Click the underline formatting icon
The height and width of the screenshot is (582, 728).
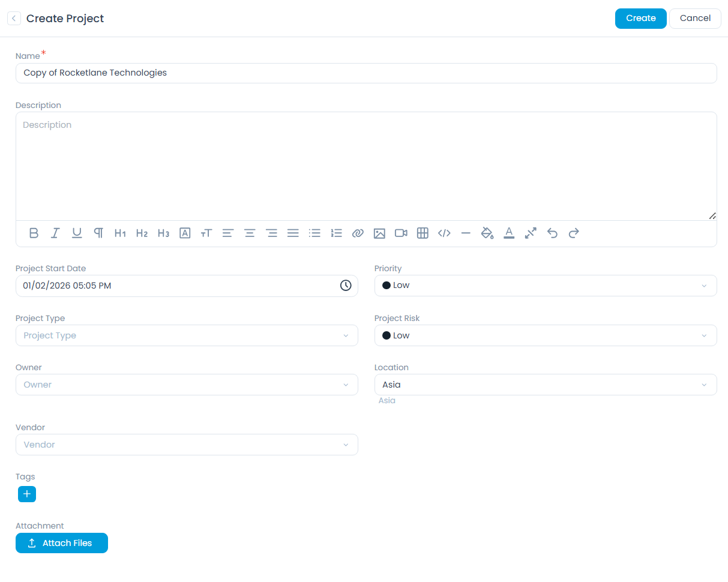click(77, 233)
